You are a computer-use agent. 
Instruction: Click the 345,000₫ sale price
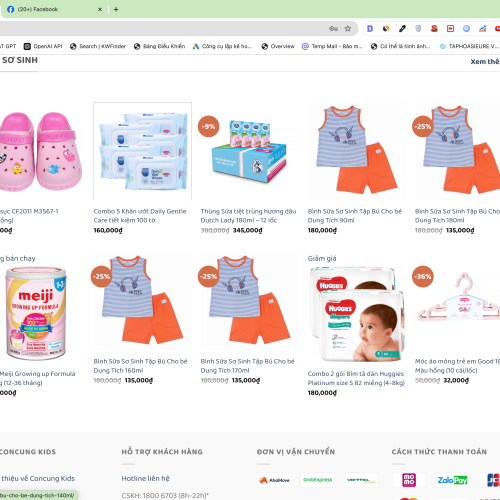tap(248, 230)
